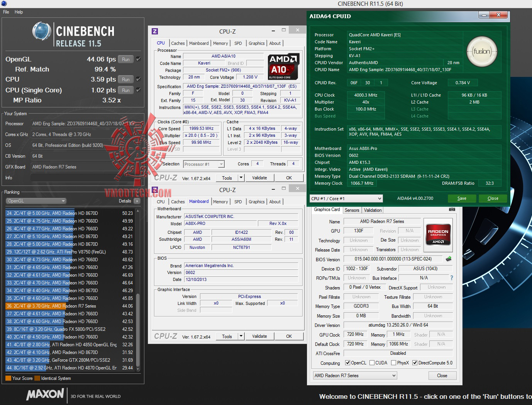Screen dimensions: 532x405
Task: Open the Tools dropdown arrow in the upper CPU-Z window
Action: pyautogui.click(x=241, y=178)
